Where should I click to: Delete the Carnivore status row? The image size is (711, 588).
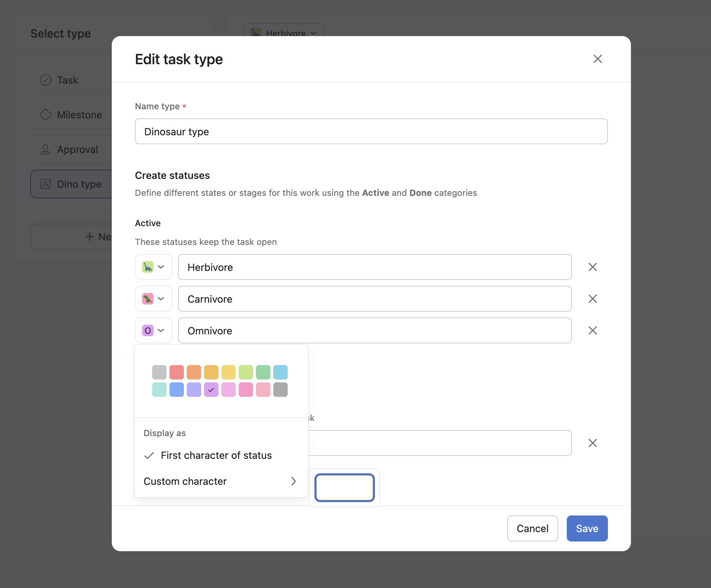(x=592, y=299)
